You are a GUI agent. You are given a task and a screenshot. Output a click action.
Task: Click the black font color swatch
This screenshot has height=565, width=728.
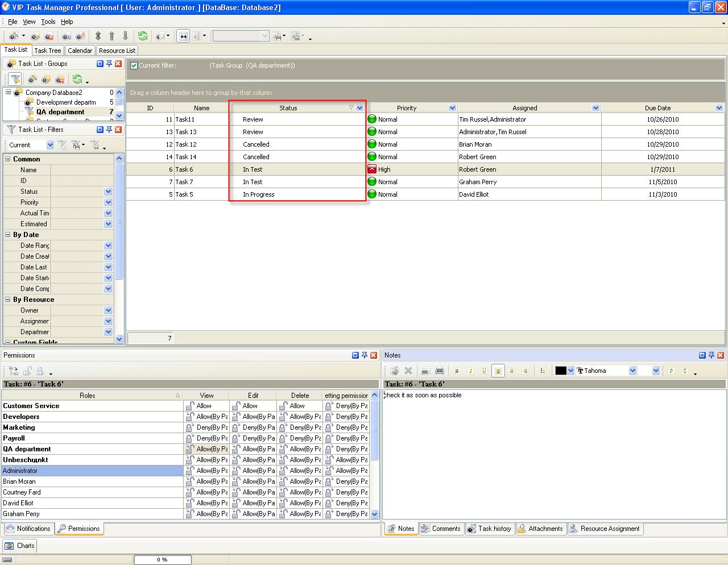[561, 371]
